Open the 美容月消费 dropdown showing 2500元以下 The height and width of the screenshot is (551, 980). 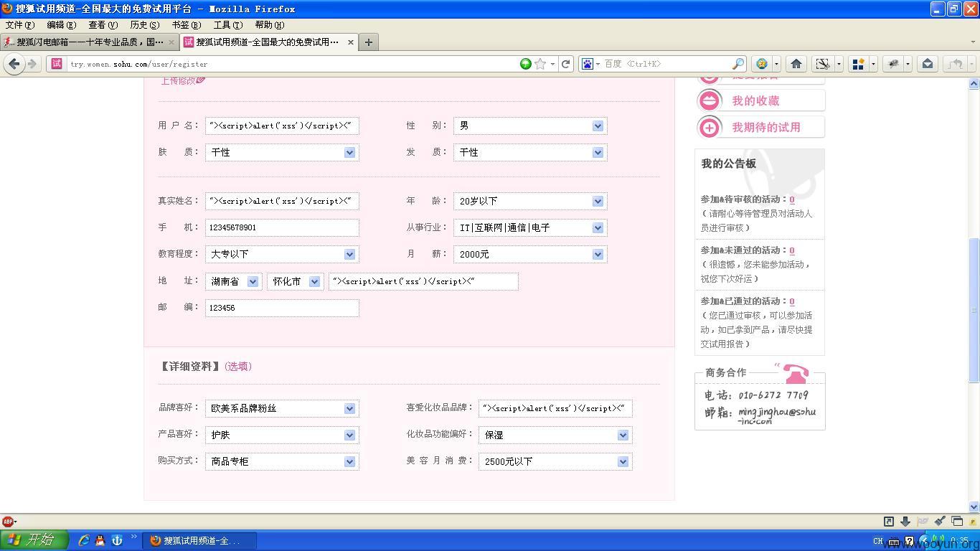point(555,461)
